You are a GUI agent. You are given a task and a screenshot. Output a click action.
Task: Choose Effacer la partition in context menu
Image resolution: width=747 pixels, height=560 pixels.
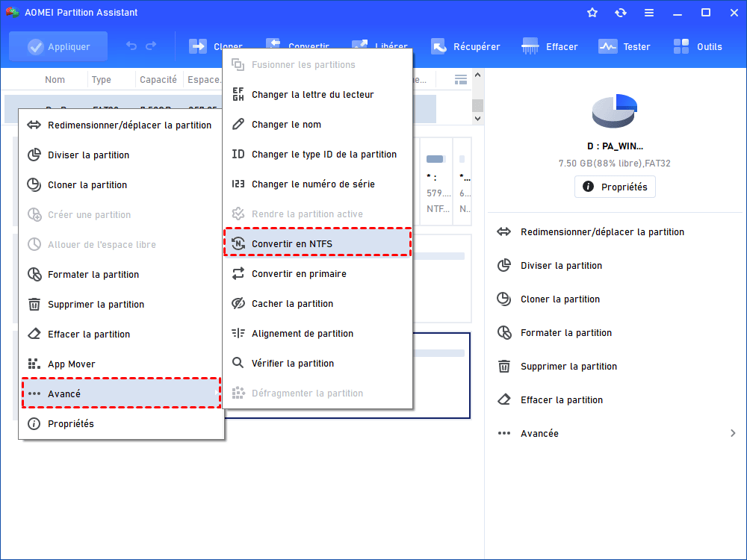tap(121, 335)
